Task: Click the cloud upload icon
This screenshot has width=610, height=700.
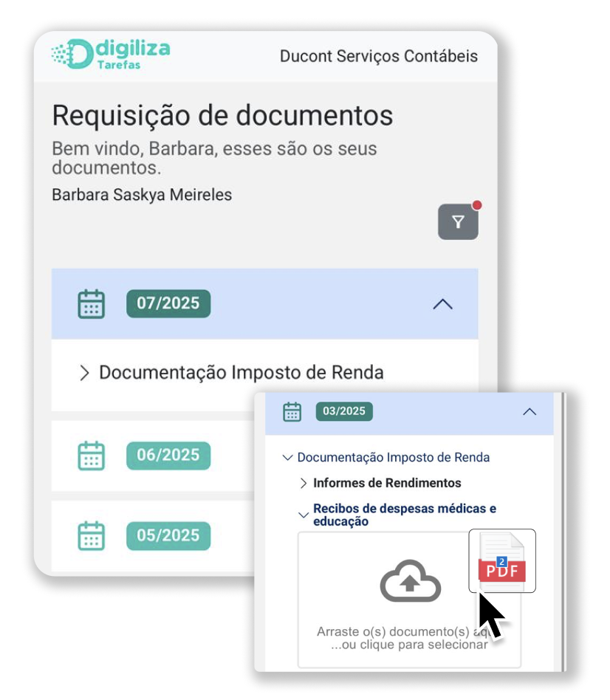Action: pos(410,581)
